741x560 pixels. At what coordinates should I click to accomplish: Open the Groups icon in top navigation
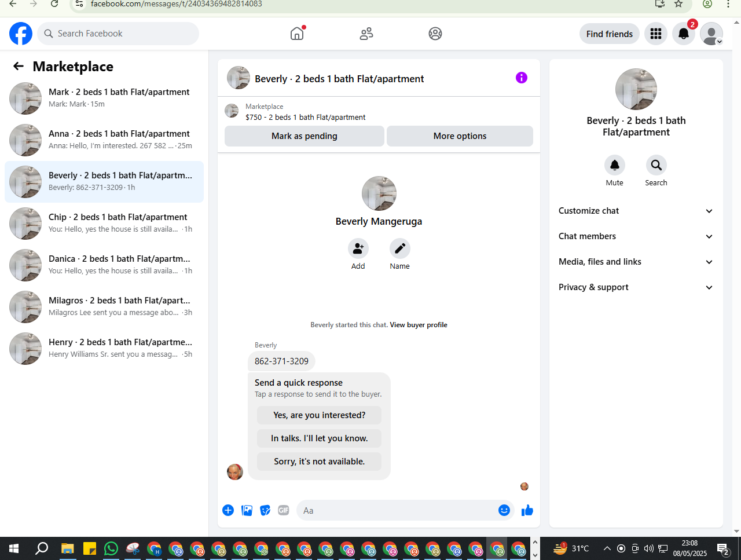click(x=435, y=34)
